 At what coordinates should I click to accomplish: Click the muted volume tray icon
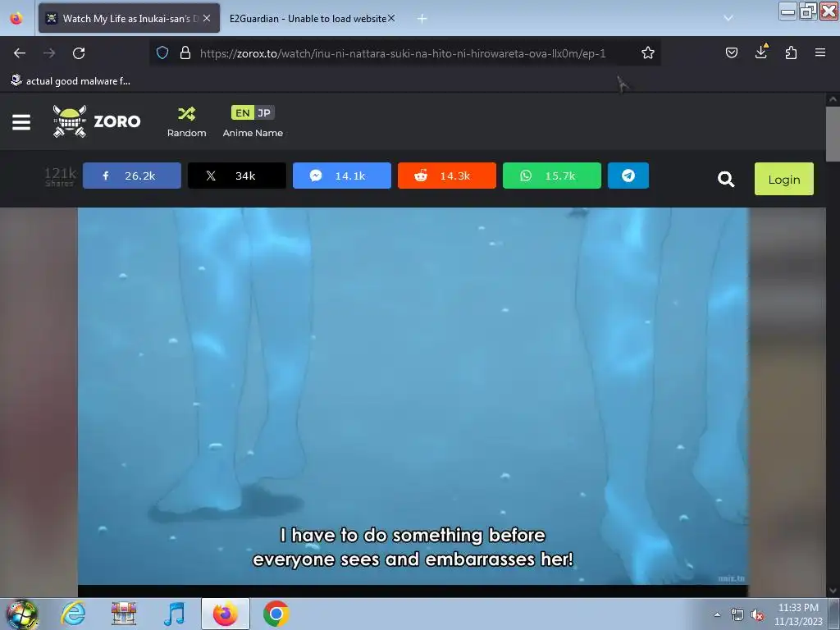coord(757,615)
